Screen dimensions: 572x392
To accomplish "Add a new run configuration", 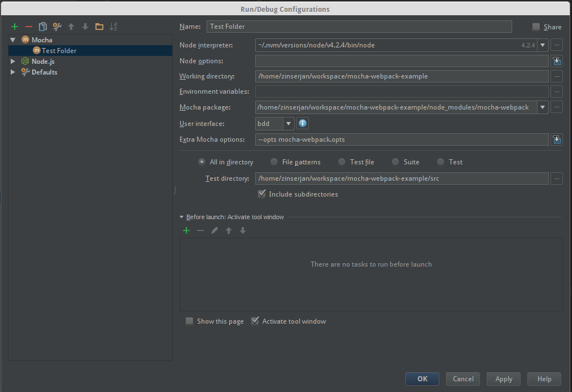I will click(14, 26).
